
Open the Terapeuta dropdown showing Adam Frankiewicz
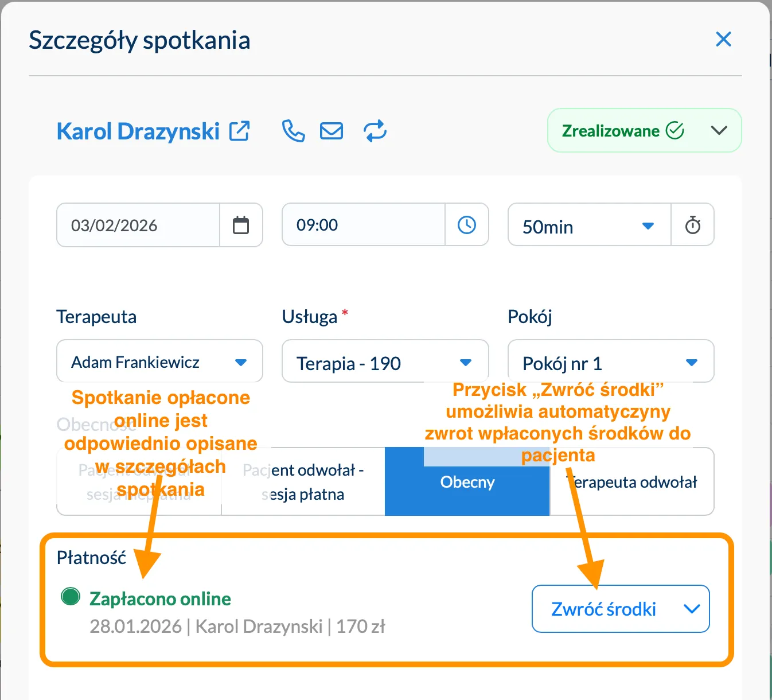pyautogui.click(x=241, y=361)
